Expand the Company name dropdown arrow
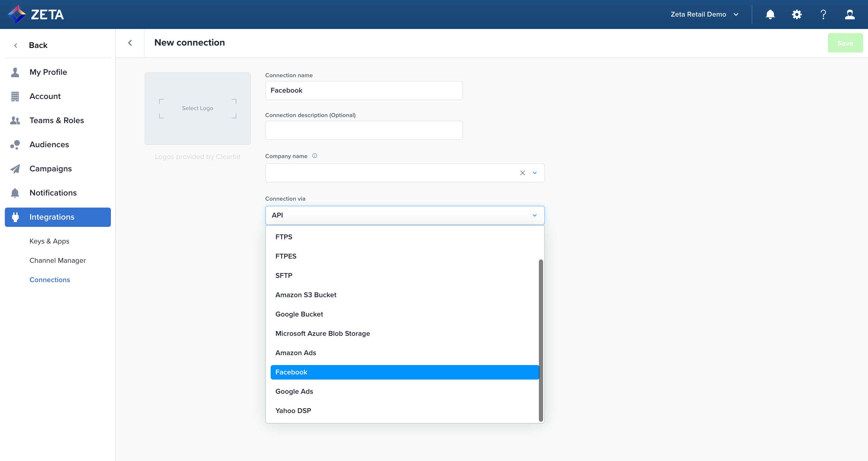The image size is (868, 461). tap(534, 173)
